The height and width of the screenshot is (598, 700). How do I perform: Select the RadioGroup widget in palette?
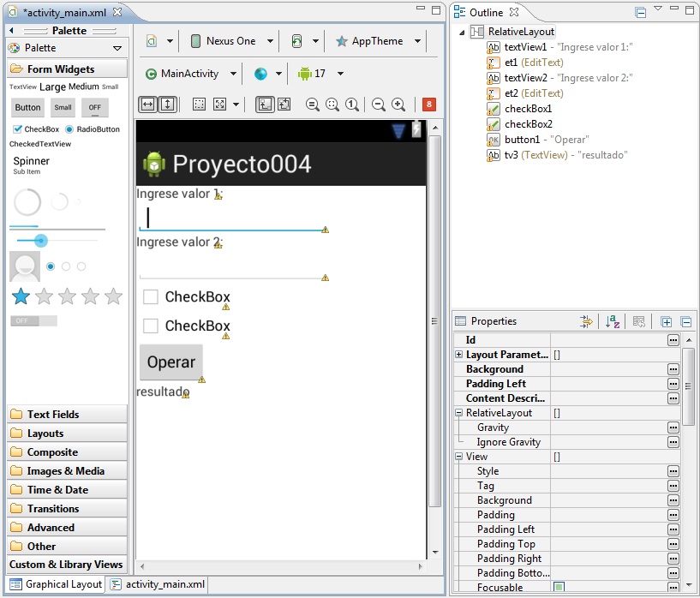(66, 266)
